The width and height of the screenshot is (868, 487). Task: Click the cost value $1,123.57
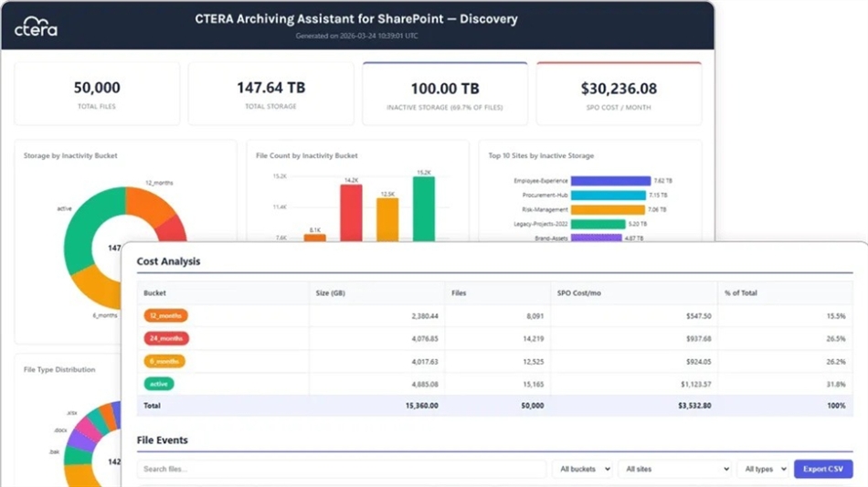click(696, 384)
